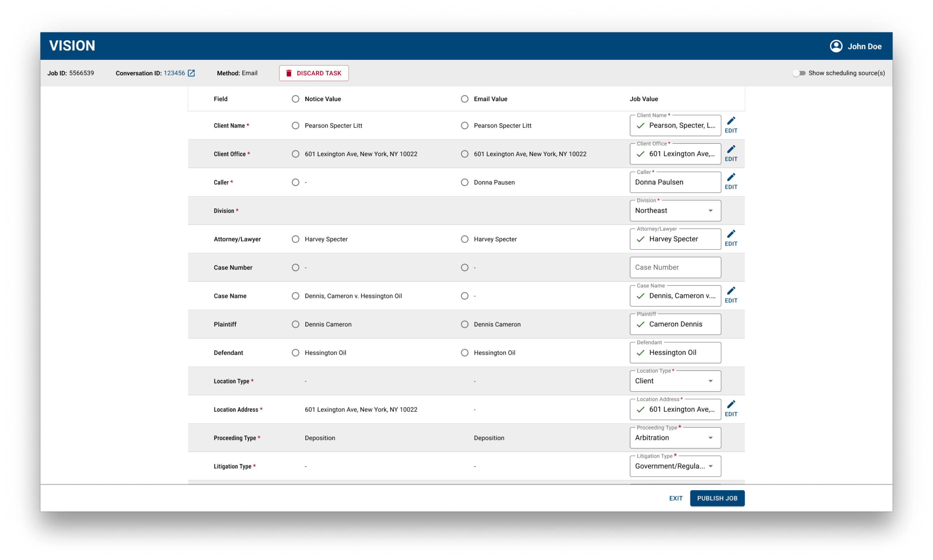Open conversation ID 123456 link
Viewport: 933px width, 560px height.
click(174, 73)
